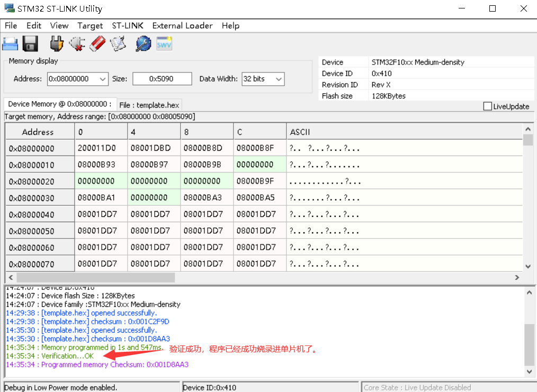
Task: Minimize the ST-LINK Utility window
Action: tap(462, 8)
